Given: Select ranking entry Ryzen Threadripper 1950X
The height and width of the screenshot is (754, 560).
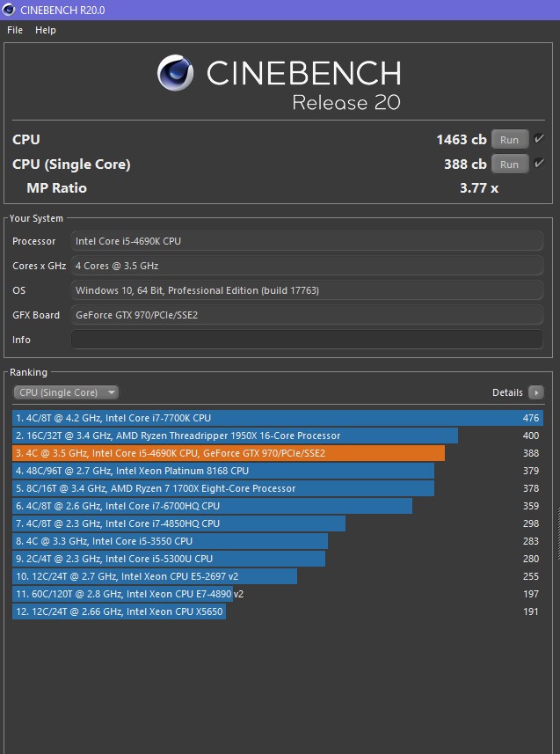Looking at the screenshot, I should point(278,436).
